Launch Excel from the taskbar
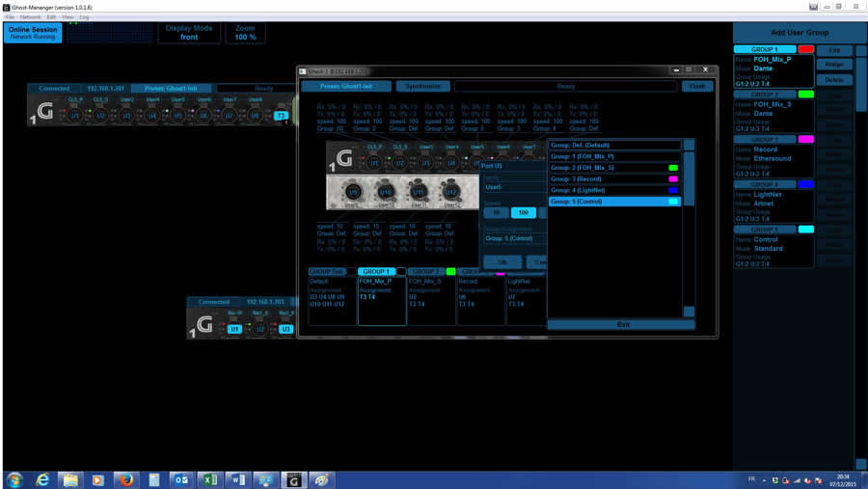This screenshot has height=489, width=868. tap(209, 479)
